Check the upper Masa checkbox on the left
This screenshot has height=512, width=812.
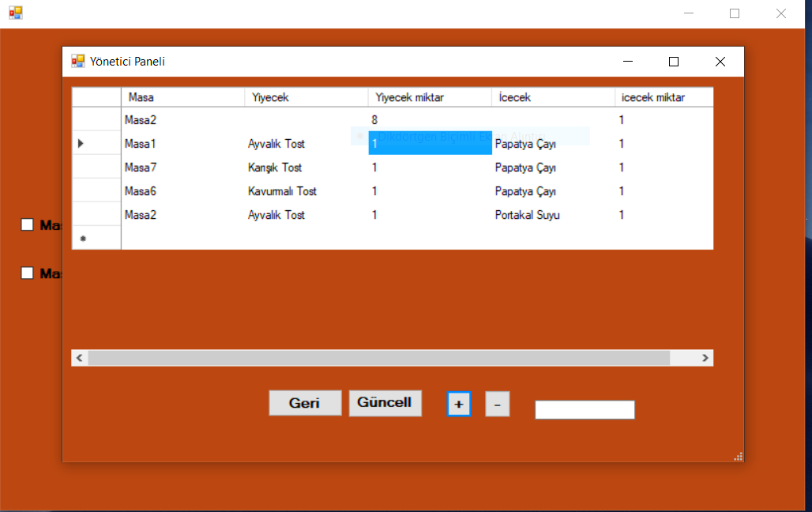27,224
